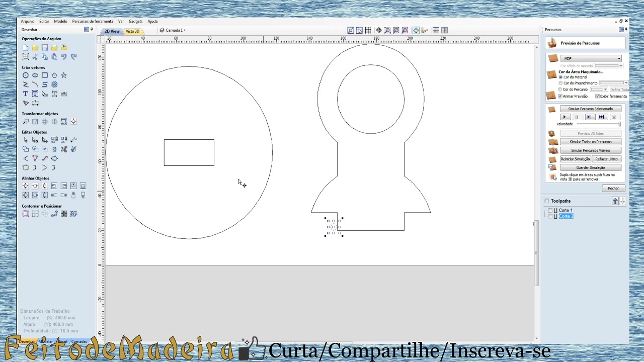Start the simulation with the play button
This screenshot has width=644, height=362.
565,117
